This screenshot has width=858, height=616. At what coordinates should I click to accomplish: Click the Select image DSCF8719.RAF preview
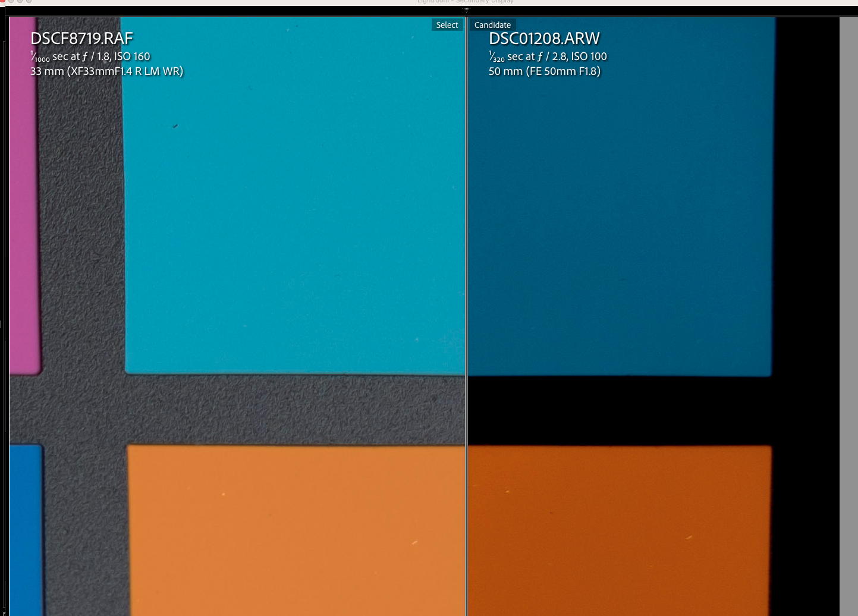click(x=237, y=316)
